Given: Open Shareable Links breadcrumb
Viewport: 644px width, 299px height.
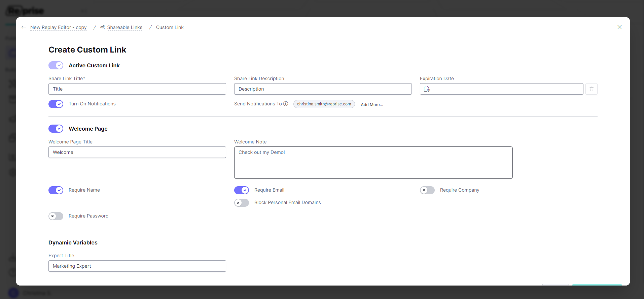Looking at the screenshot, I should pos(125,27).
